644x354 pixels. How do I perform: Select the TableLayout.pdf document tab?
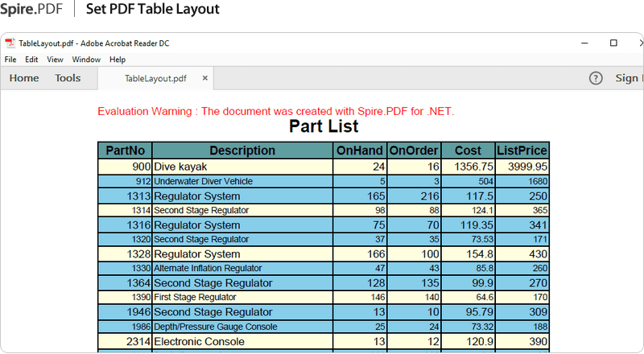point(155,78)
